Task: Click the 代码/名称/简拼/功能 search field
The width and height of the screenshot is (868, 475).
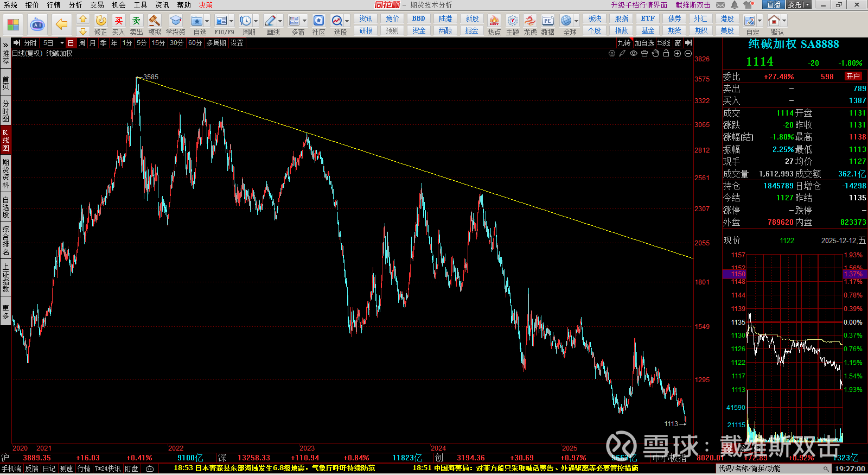Action: coord(774,468)
